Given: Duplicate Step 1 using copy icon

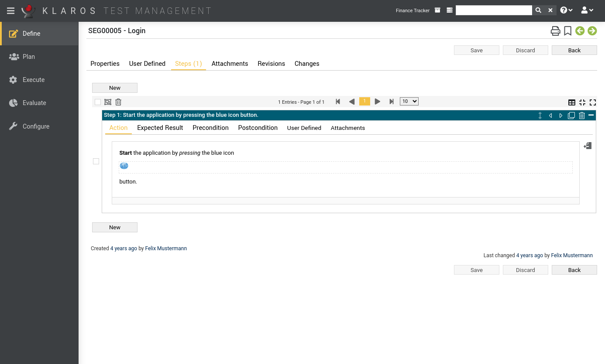Looking at the screenshot, I should click(x=571, y=116).
